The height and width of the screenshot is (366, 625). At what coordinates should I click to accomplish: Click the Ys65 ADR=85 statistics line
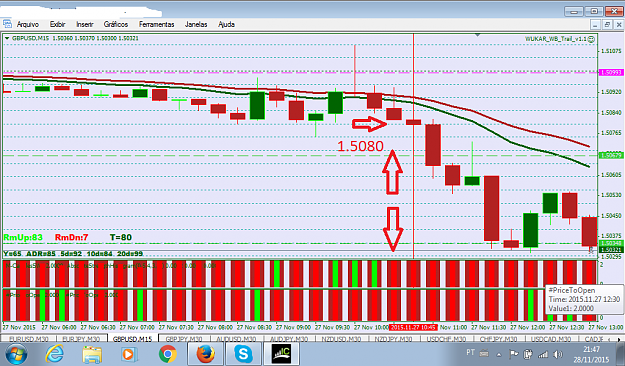(73, 254)
